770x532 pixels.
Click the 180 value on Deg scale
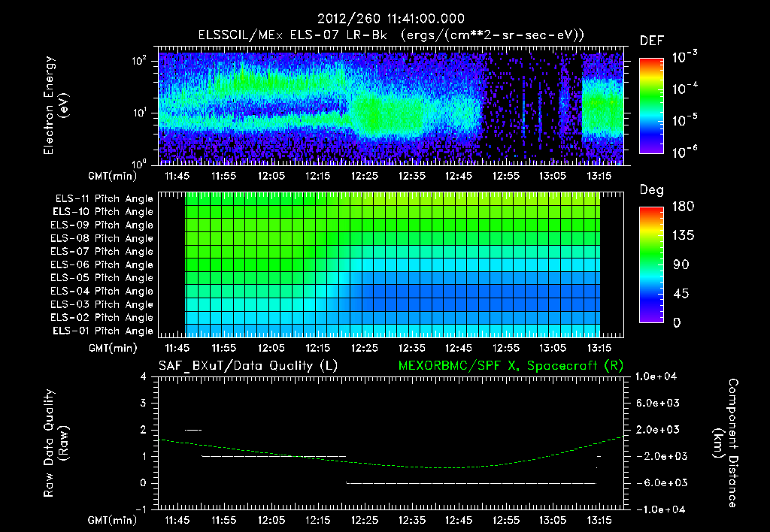(x=683, y=207)
